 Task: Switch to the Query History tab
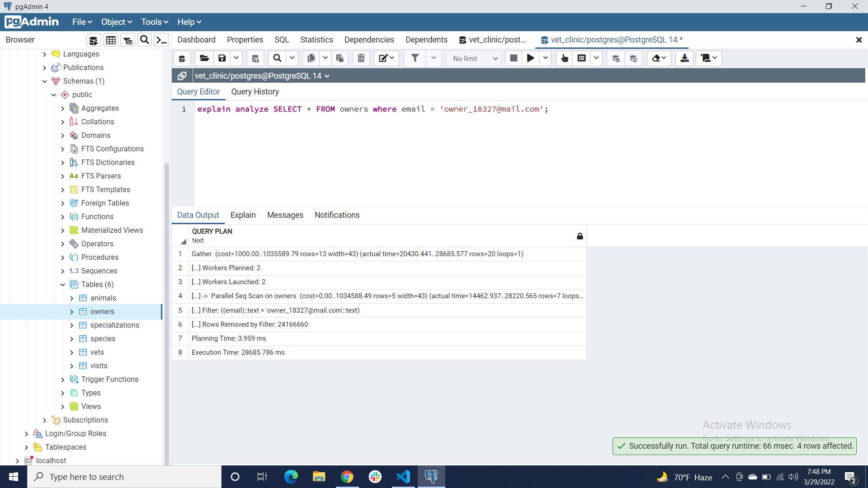pyautogui.click(x=255, y=92)
